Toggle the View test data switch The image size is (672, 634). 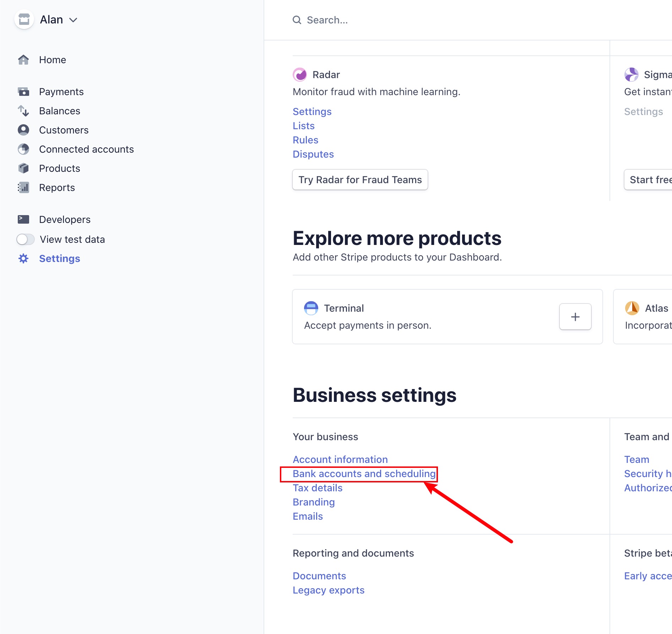pyautogui.click(x=26, y=239)
